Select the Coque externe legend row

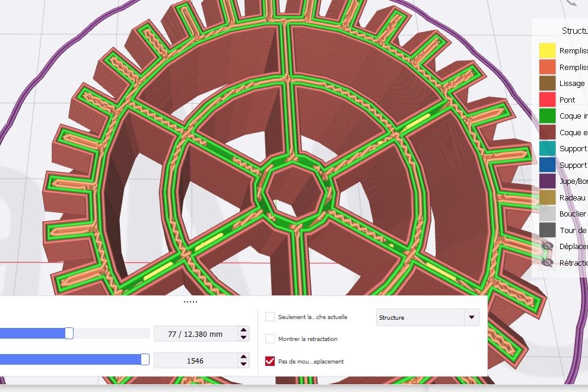pos(570,132)
